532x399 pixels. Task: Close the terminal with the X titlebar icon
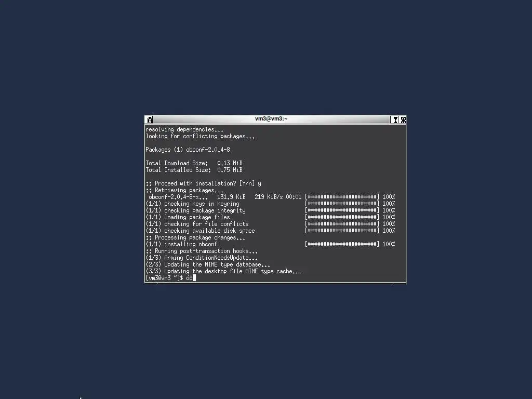(x=150, y=119)
